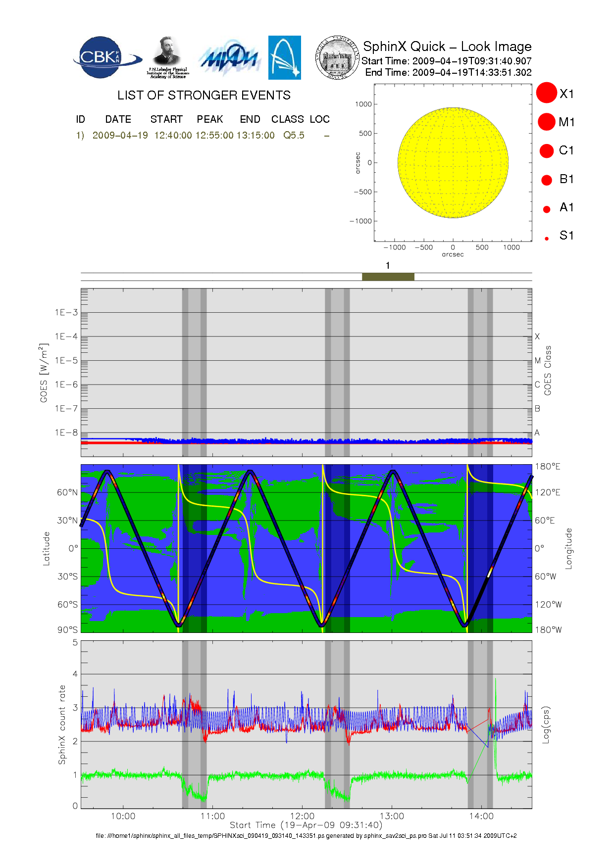
Task: Click the A1 red dot legend marker
Action: pyautogui.click(x=547, y=209)
